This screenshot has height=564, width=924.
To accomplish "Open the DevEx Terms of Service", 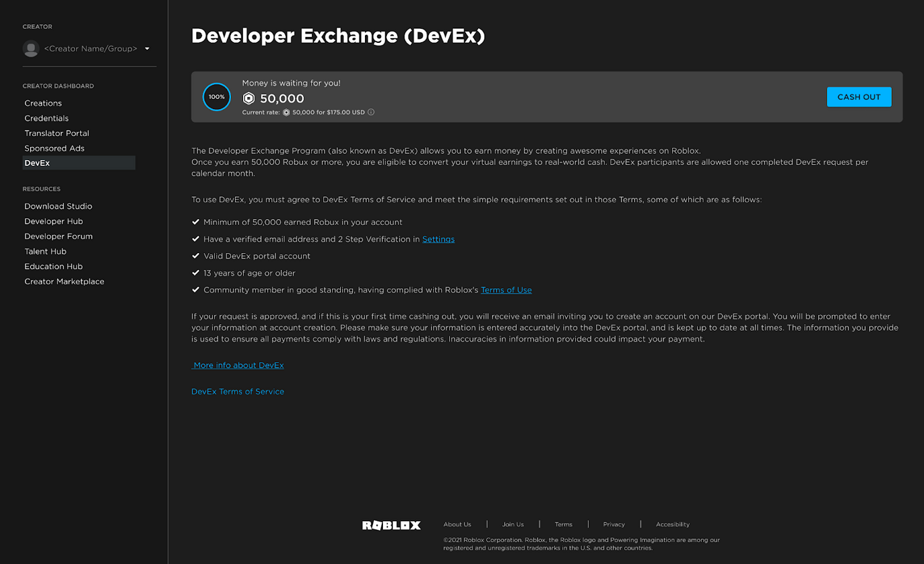I will tap(238, 391).
